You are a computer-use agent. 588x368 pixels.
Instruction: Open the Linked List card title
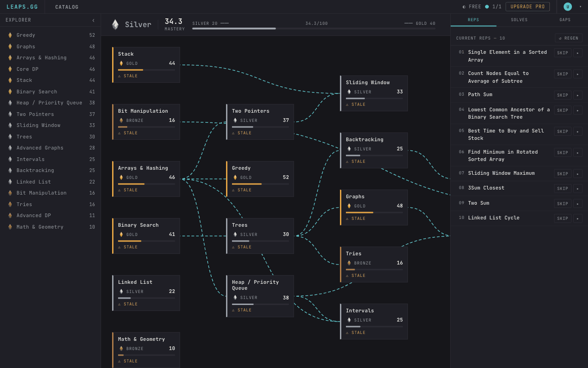pos(135,282)
